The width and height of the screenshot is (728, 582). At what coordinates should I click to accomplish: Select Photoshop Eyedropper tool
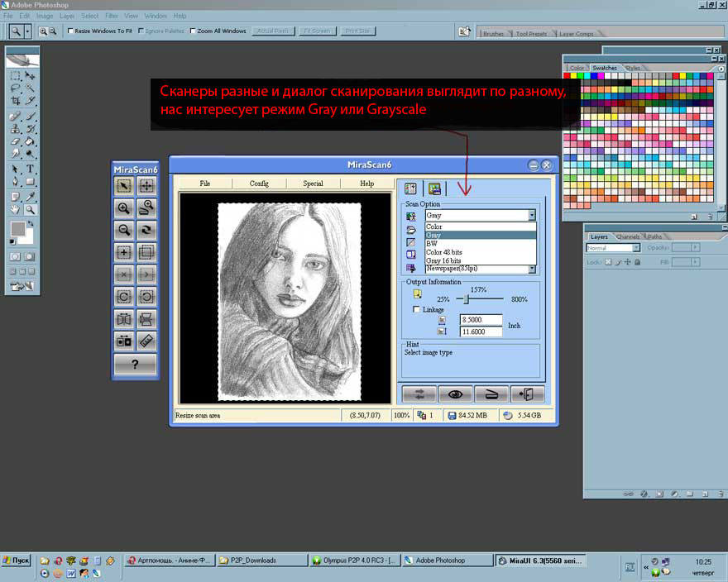coord(30,197)
